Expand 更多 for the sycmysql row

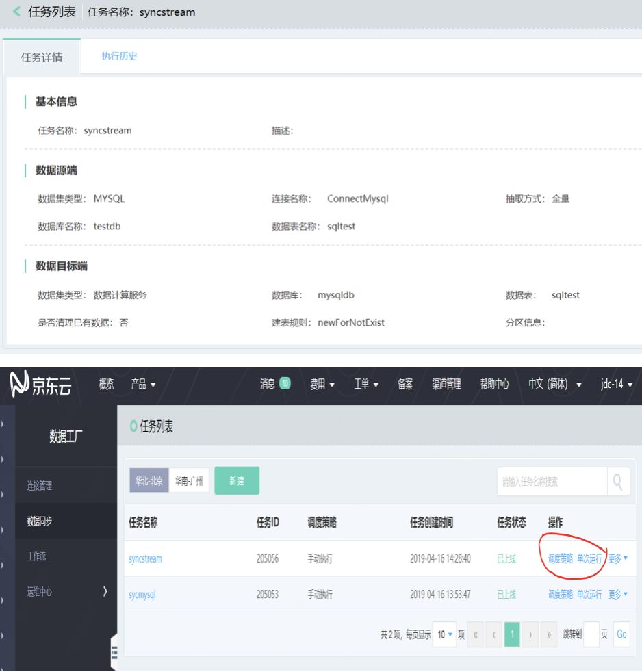click(x=617, y=594)
